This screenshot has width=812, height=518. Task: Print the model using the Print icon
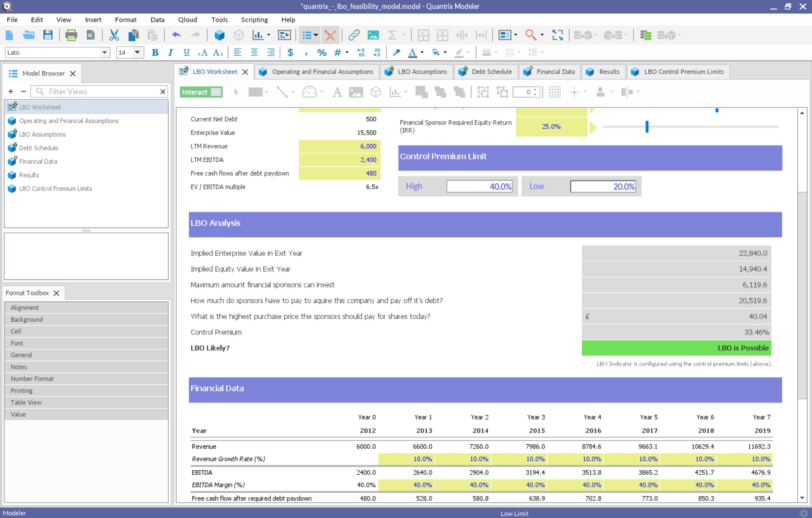71,35
